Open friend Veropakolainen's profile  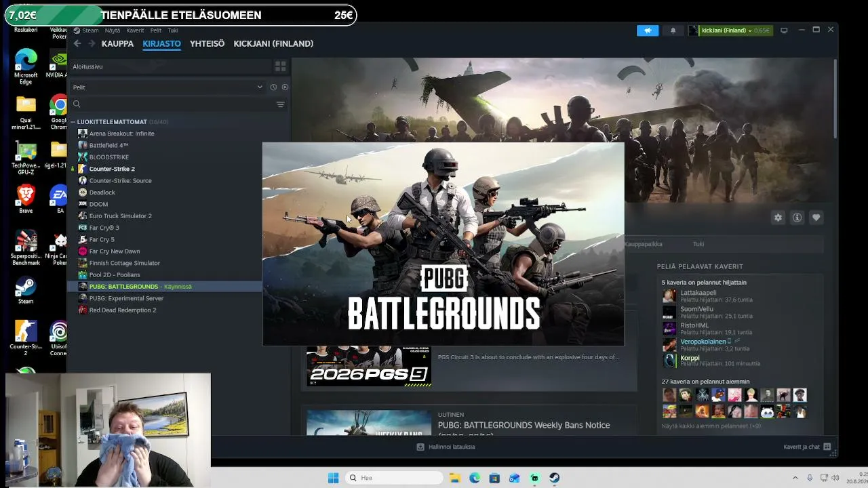click(703, 342)
